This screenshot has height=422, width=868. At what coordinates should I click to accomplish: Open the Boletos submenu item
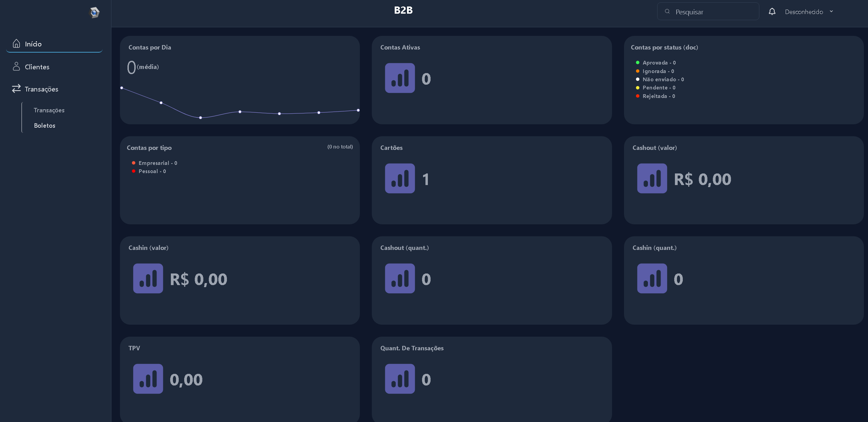(x=45, y=126)
